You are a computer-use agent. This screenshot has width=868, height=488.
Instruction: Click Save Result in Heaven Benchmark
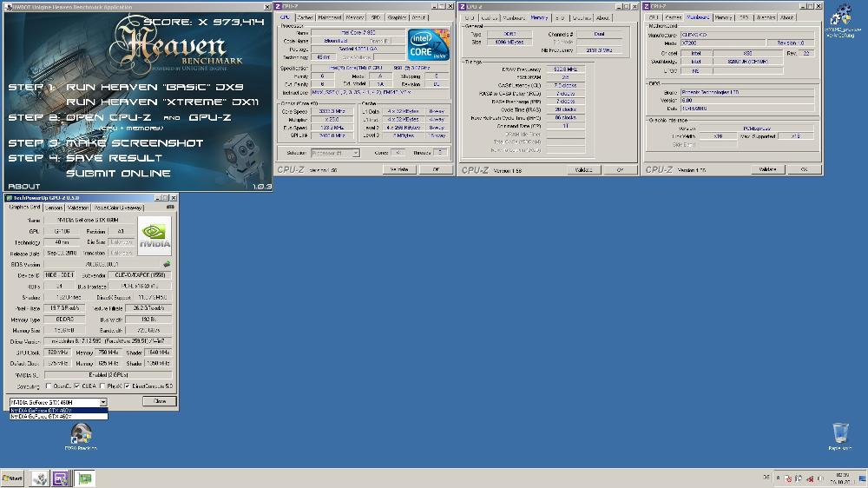pyautogui.click(x=114, y=158)
